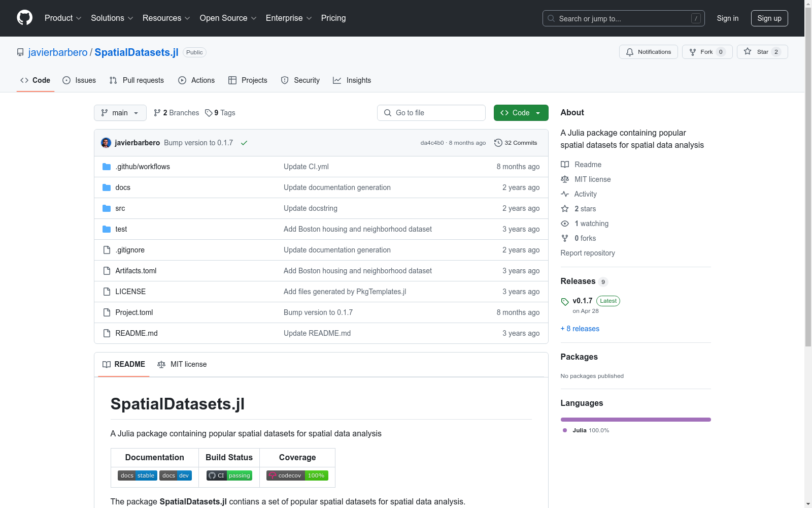The width and height of the screenshot is (812, 508).
Task: View the 32 Commits history link
Action: click(x=516, y=143)
